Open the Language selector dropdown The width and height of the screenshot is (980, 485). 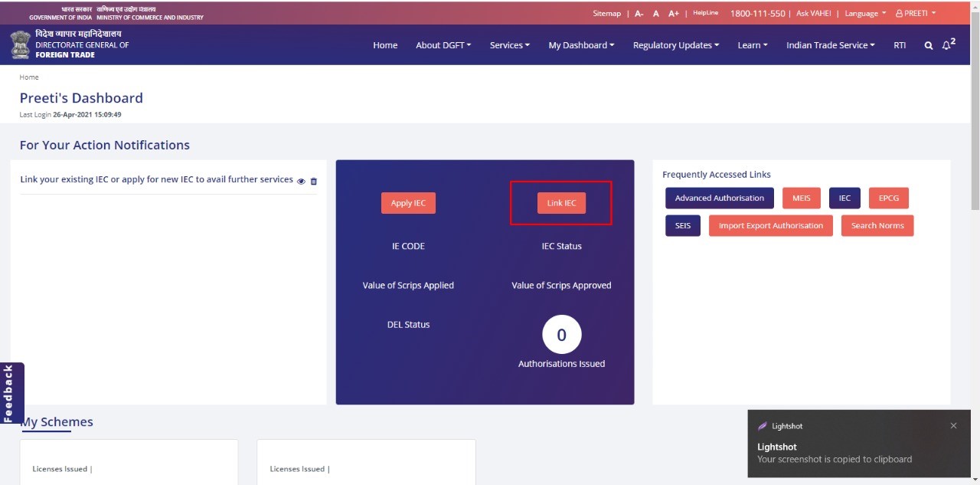point(865,14)
